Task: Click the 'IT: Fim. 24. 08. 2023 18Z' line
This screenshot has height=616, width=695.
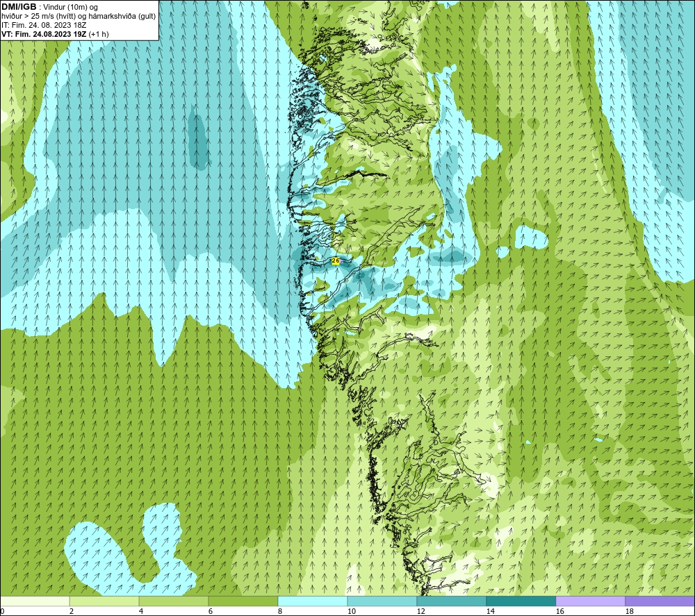Action: click(43, 25)
